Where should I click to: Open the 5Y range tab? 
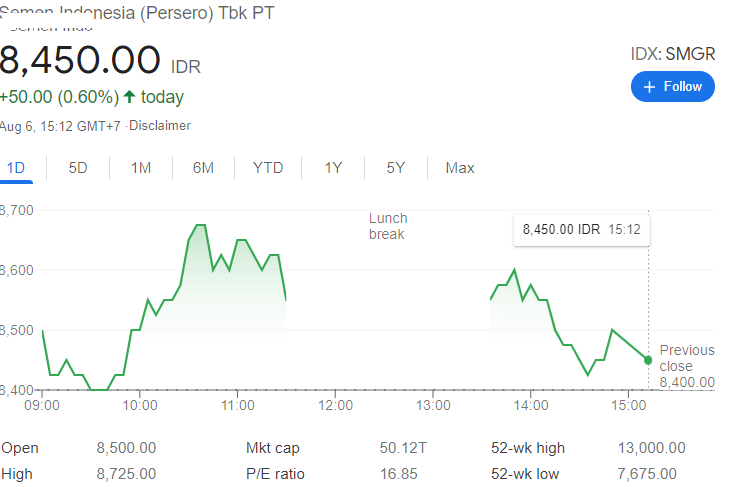click(396, 168)
